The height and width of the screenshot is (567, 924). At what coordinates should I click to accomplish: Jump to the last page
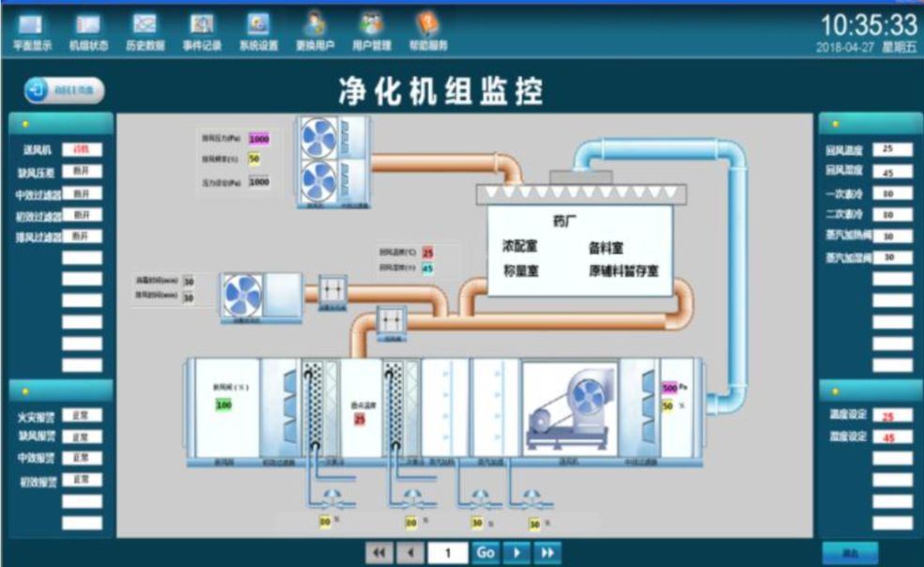pyautogui.click(x=547, y=553)
